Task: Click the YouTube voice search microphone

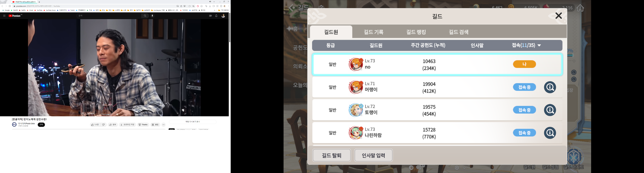Action: coord(152,16)
